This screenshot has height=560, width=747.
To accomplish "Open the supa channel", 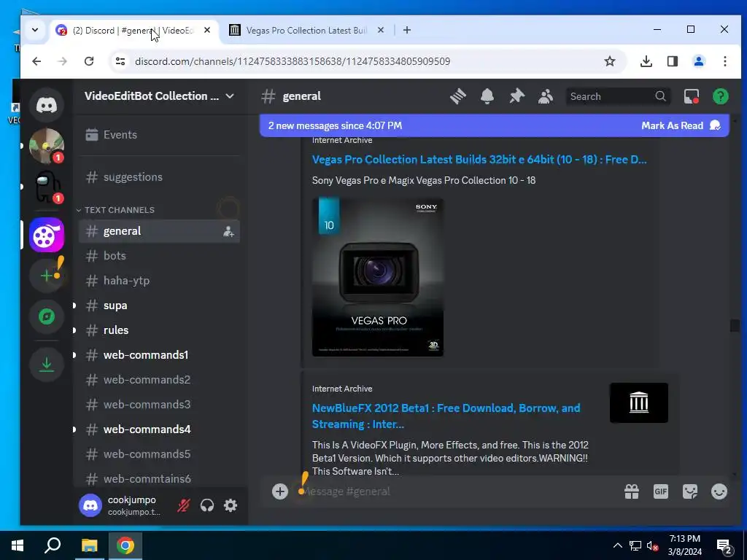I will pos(159,306).
